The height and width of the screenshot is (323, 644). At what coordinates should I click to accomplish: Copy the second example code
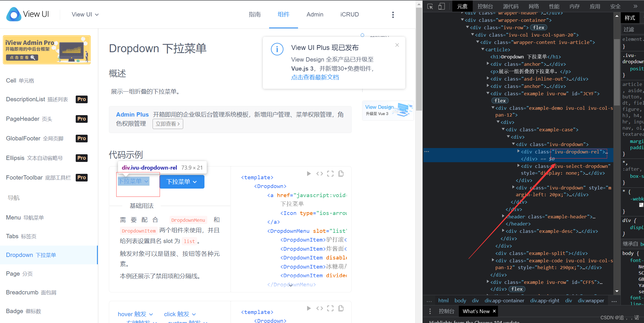click(341, 308)
